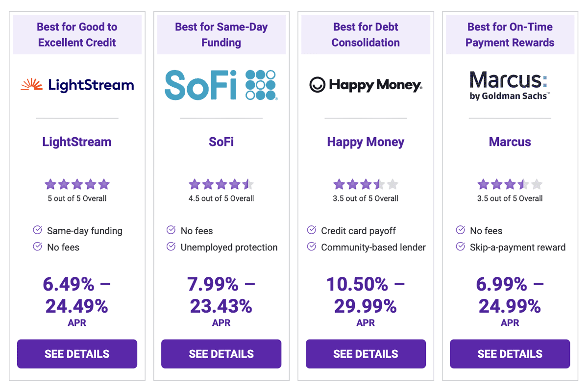Open the Happy Money details button

click(366, 354)
